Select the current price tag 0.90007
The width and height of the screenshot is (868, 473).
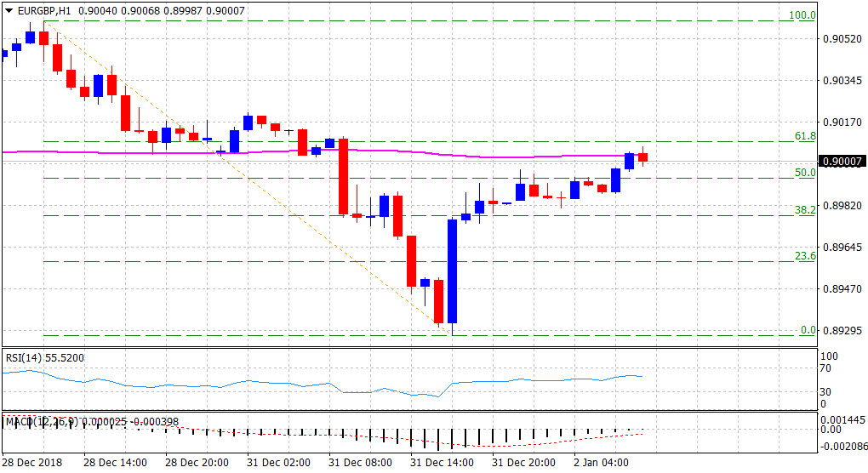[x=842, y=162]
